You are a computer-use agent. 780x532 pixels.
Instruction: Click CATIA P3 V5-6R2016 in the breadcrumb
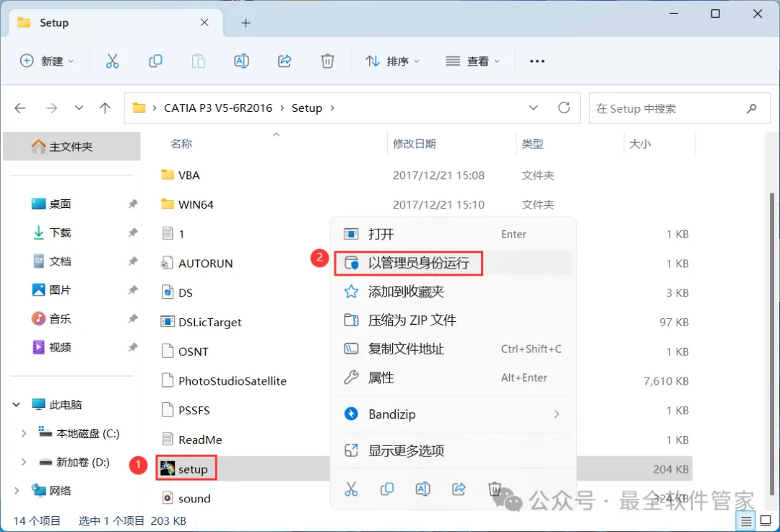[x=218, y=108]
